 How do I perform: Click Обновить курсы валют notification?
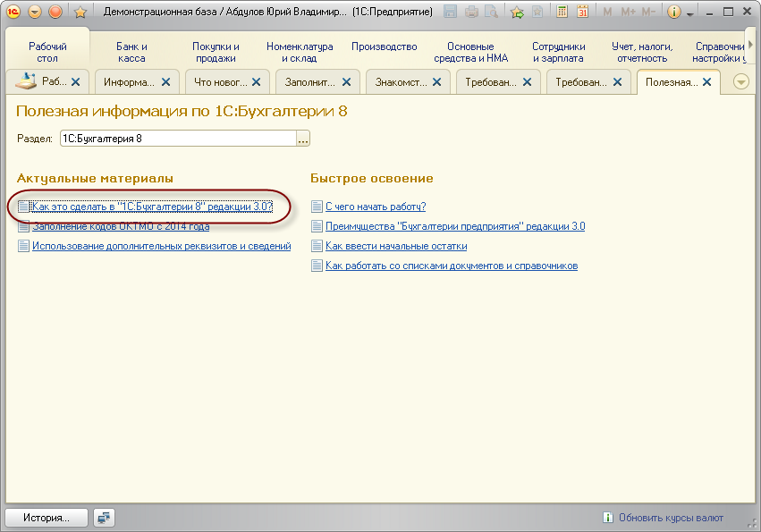(671, 518)
